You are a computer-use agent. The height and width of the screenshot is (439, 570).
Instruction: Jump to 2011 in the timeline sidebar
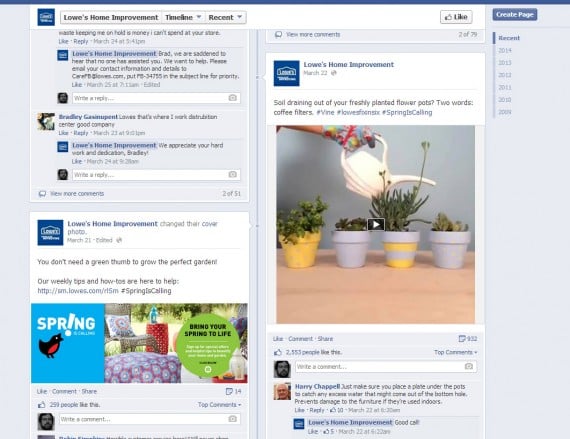(x=505, y=87)
